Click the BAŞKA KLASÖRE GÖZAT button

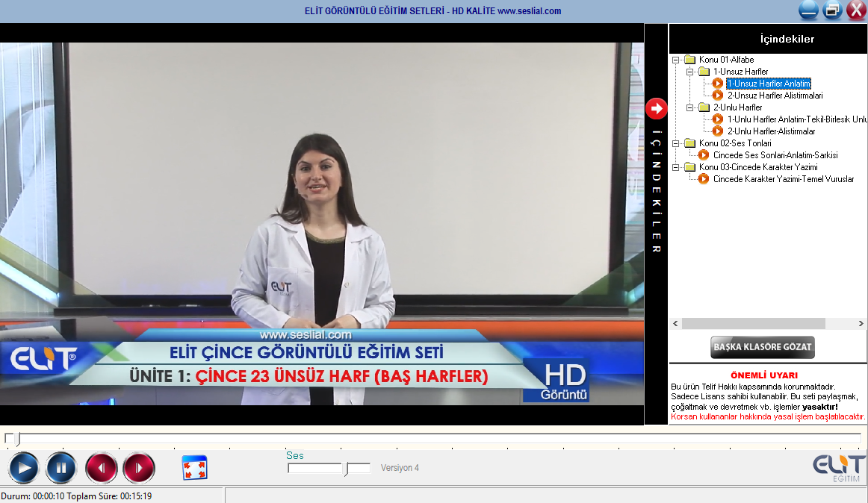coord(762,347)
